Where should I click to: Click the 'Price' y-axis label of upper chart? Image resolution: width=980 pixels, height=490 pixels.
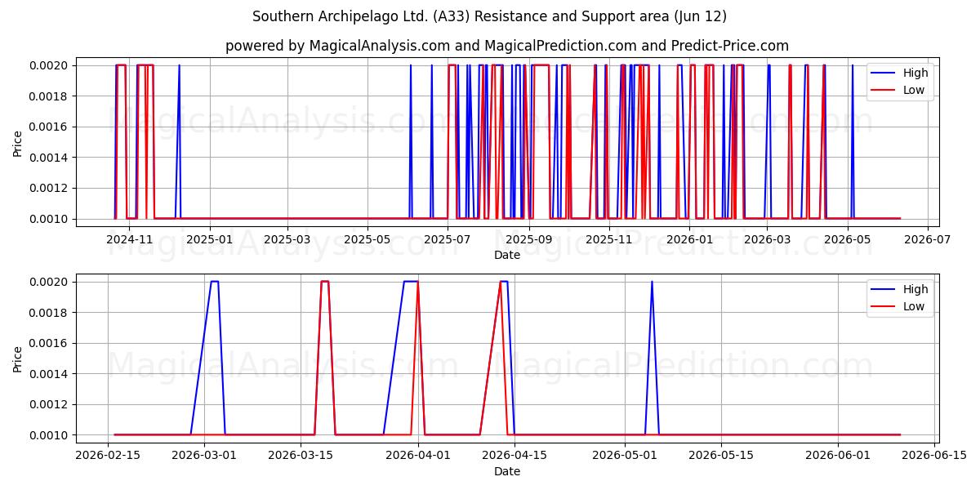18,142
